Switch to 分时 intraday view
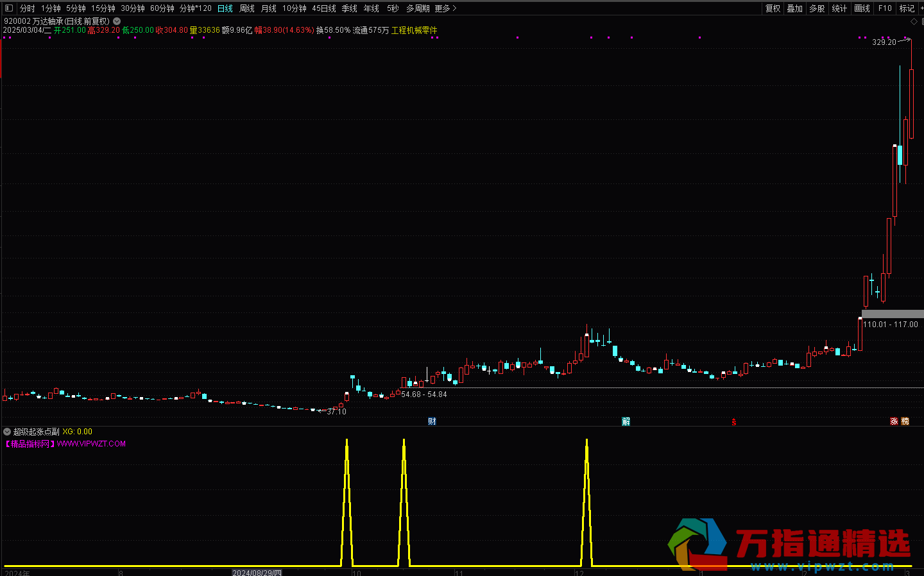 pyautogui.click(x=27, y=8)
